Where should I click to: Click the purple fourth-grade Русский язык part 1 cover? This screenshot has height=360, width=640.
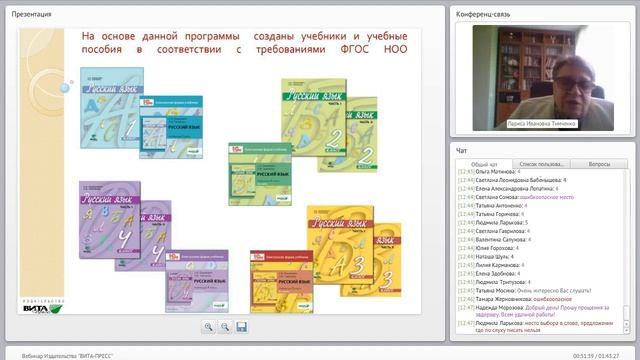(110, 220)
